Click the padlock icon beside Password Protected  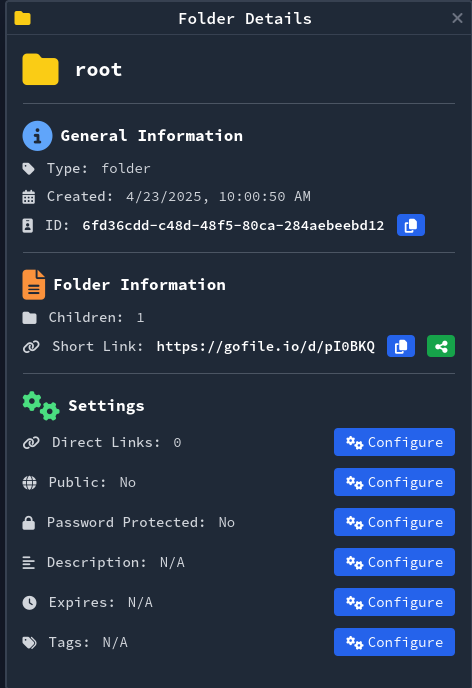pos(29,522)
